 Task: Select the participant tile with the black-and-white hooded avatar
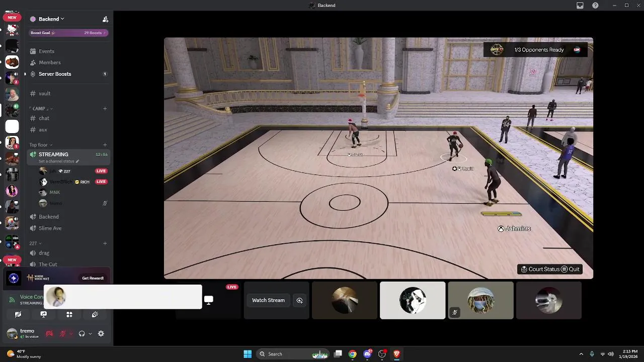(x=413, y=300)
